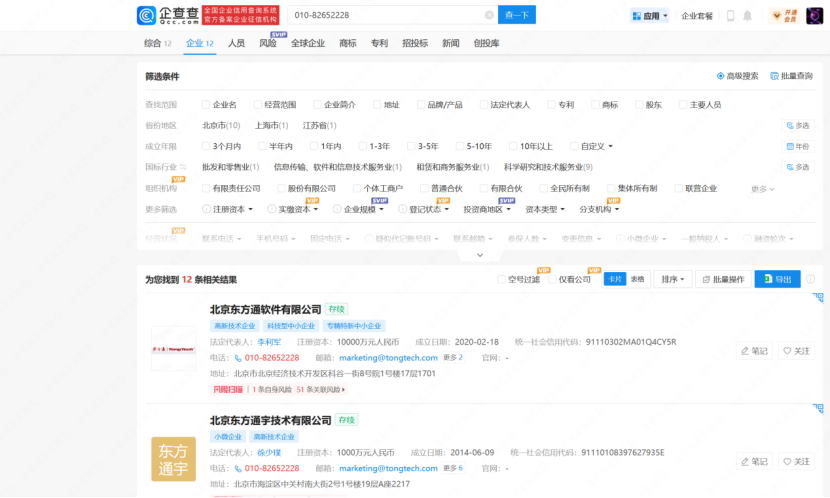
Task: Click the 笔记 pencil icon for 北京东方通软件有限公司
Action: coord(745,351)
